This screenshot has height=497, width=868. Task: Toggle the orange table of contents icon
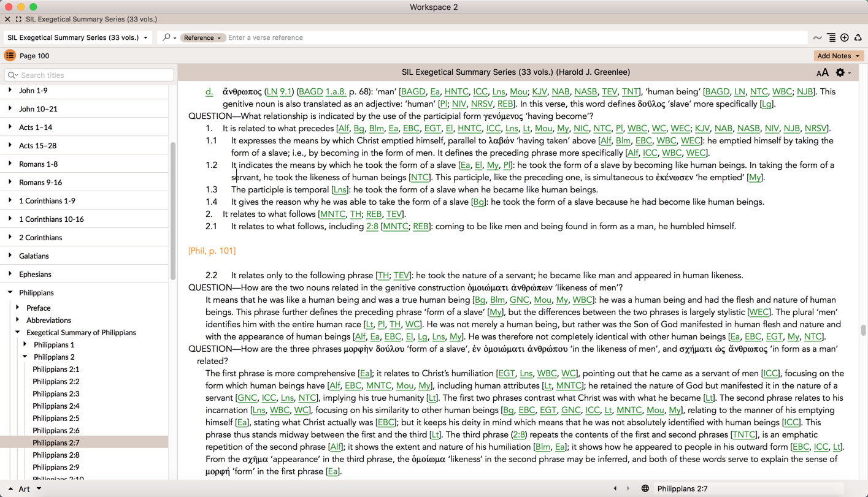tap(10, 56)
